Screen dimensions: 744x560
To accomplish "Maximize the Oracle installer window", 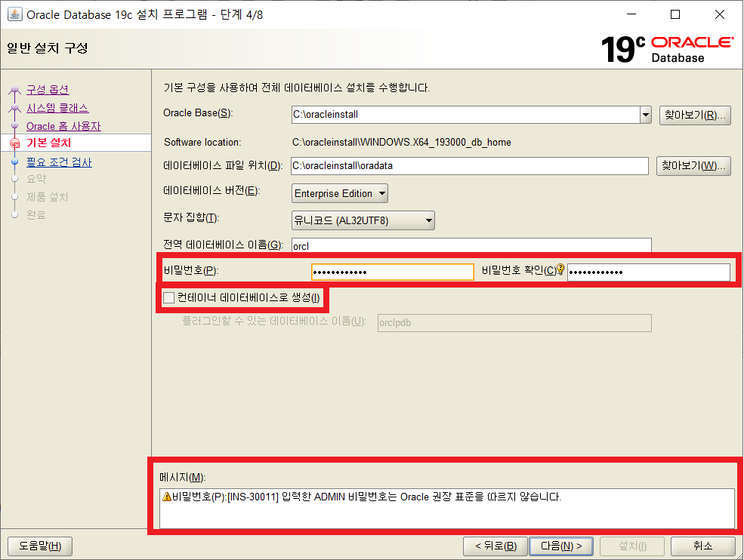I will point(675,14).
